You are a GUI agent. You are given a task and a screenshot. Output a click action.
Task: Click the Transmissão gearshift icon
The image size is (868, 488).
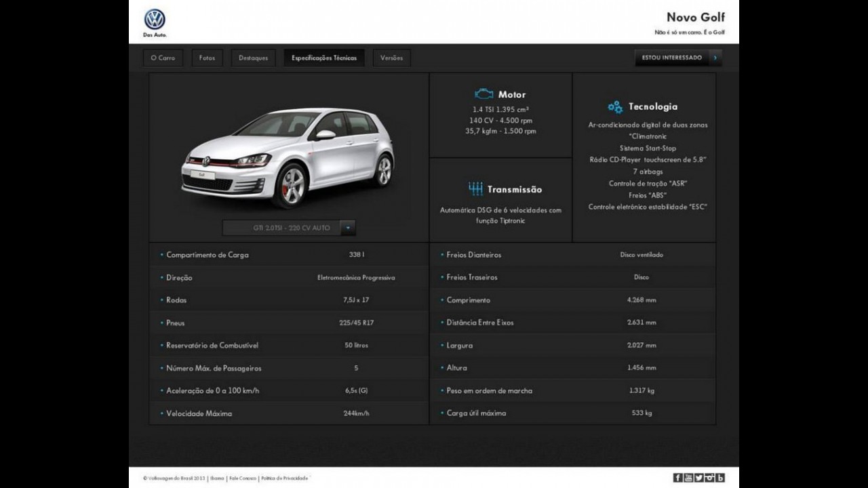475,189
